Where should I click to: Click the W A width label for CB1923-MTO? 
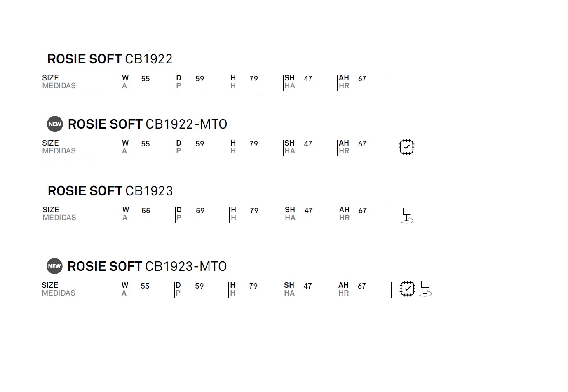coord(125,289)
